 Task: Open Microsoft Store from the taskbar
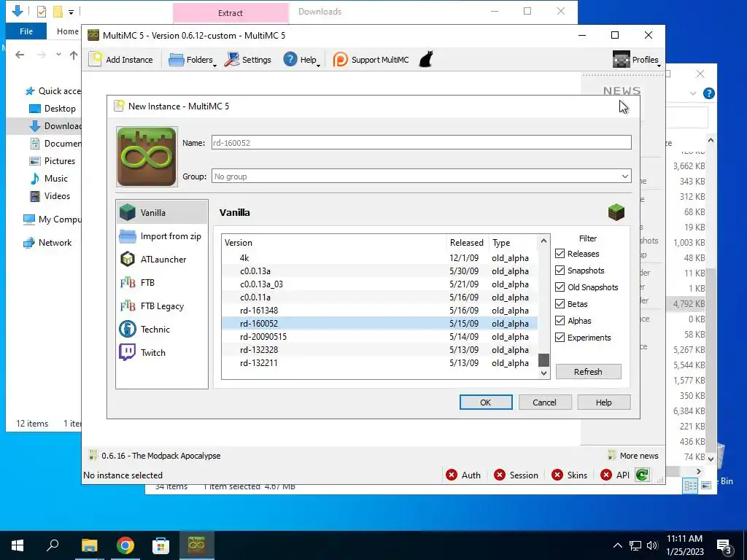tap(160, 545)
